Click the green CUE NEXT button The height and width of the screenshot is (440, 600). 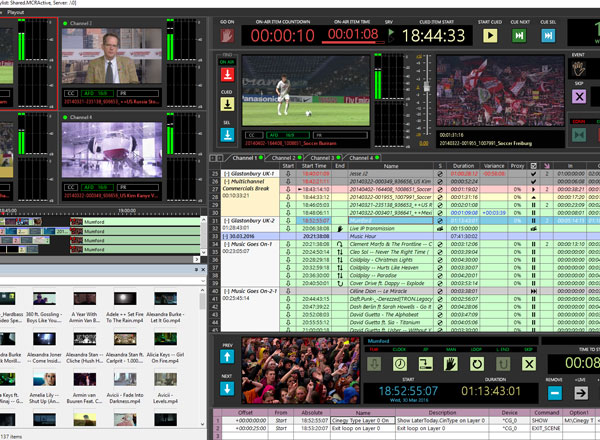click(x=519, y=35)
